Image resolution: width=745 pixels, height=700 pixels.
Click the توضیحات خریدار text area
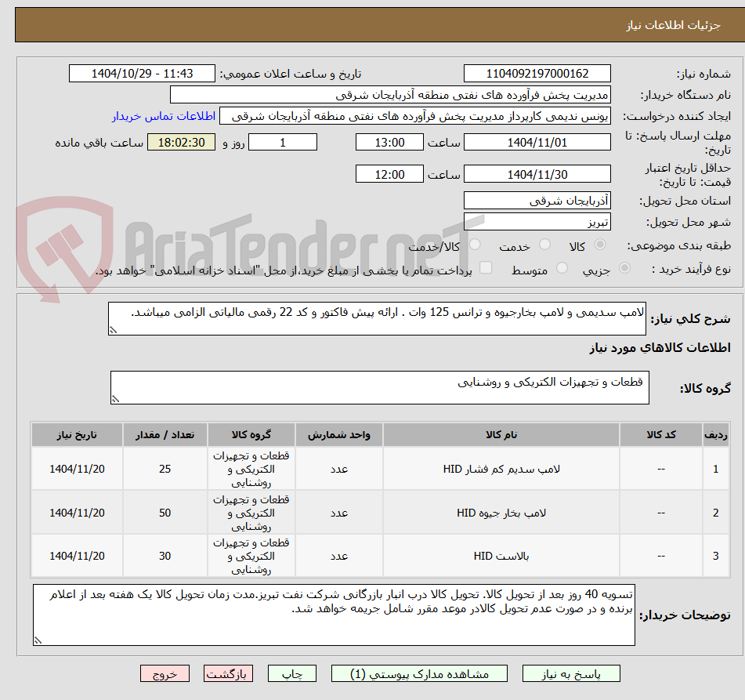[x=334, y=615]
